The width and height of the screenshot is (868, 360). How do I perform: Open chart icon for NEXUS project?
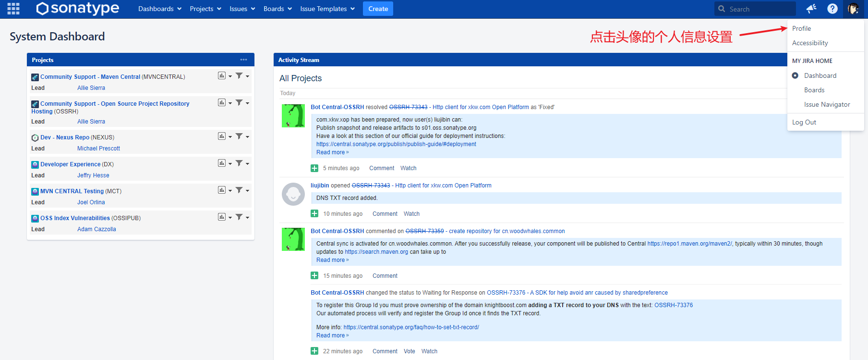(222, 136)
